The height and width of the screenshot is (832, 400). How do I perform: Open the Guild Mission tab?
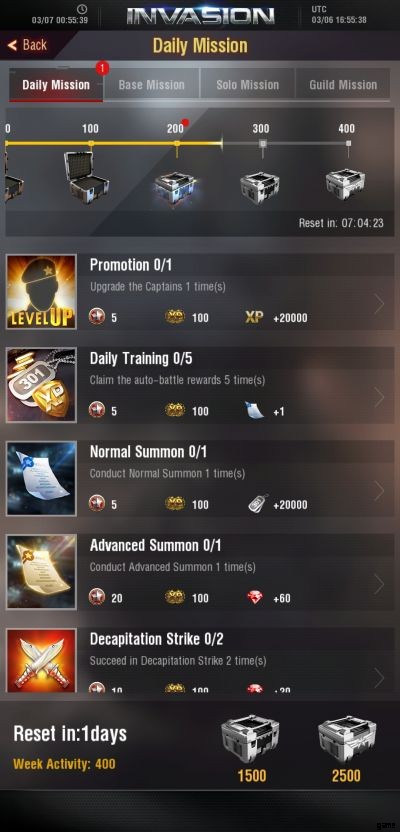(x=343, y=84)
